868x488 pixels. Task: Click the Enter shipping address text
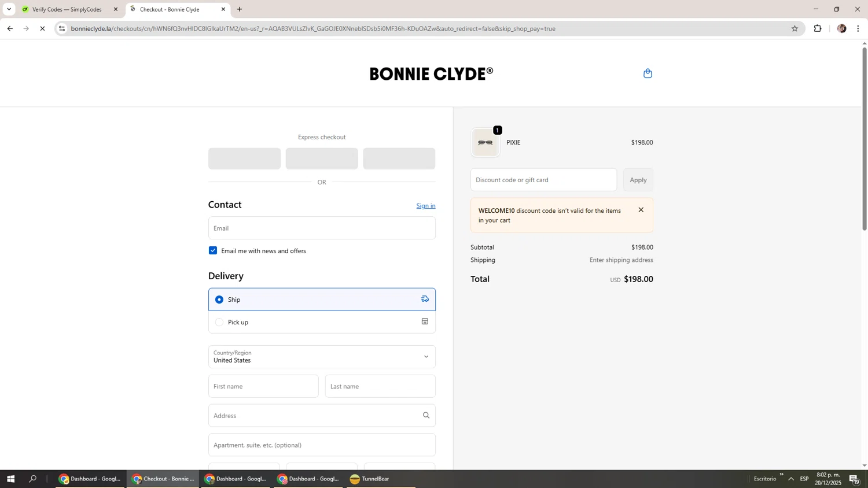click(621, 260)
